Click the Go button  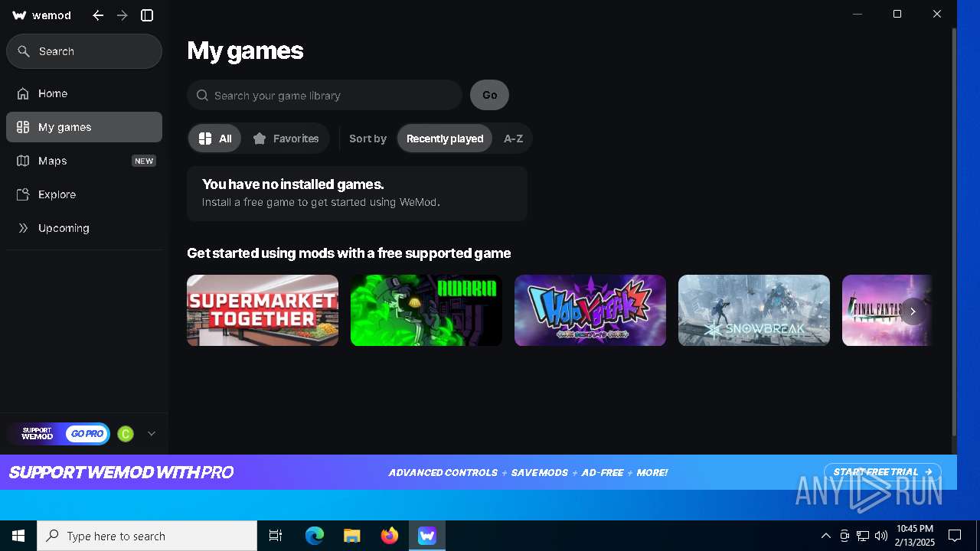pos(489,96)
